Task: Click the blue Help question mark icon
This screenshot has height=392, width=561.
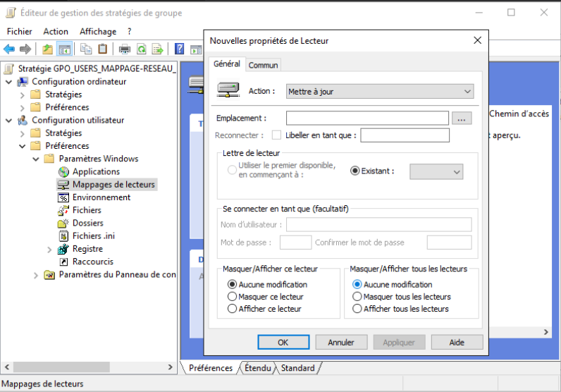Action: pyautogui.click(x=179, y=49)
